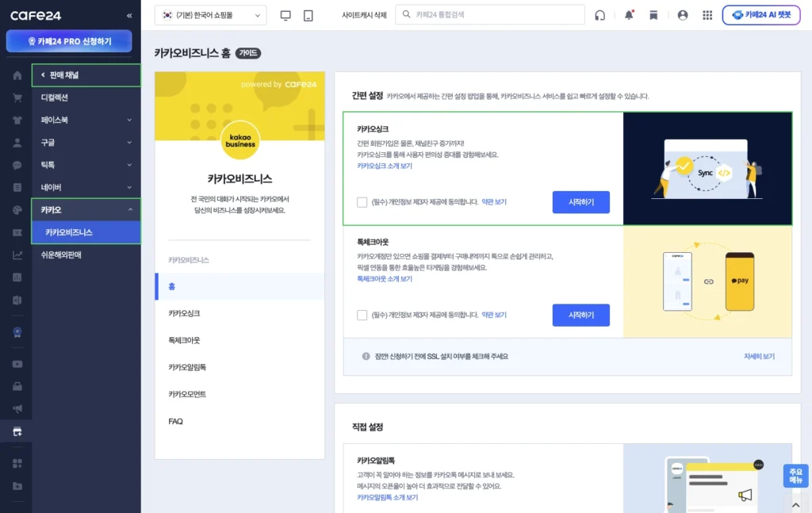
Task: Select 카카오알림톡 in the Kakao business menu
Action: tap(187, 367)
